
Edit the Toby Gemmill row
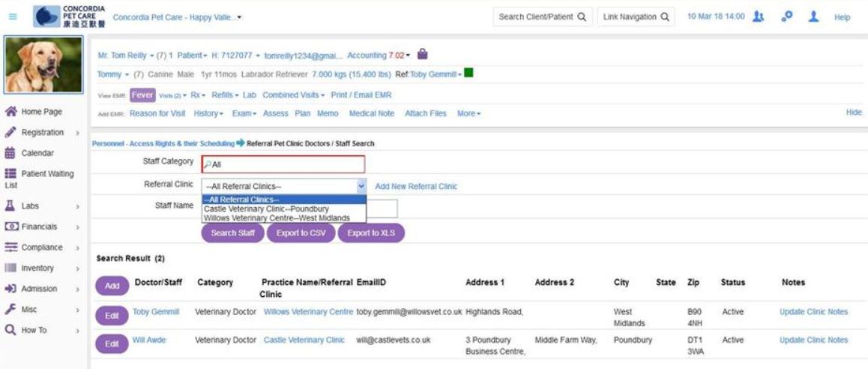[x=112, y=316]
